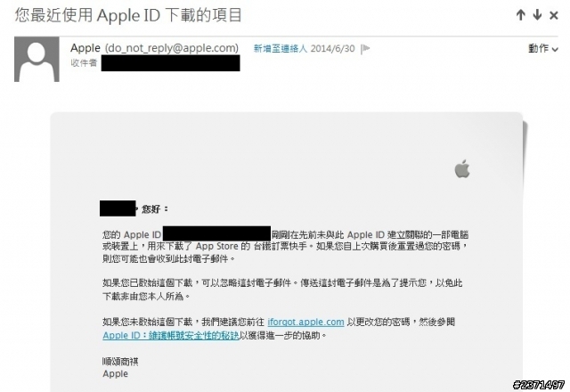Open the iforgot.apple.com link
This screenshot has height=392, width=570.
(x=305, y=323)
